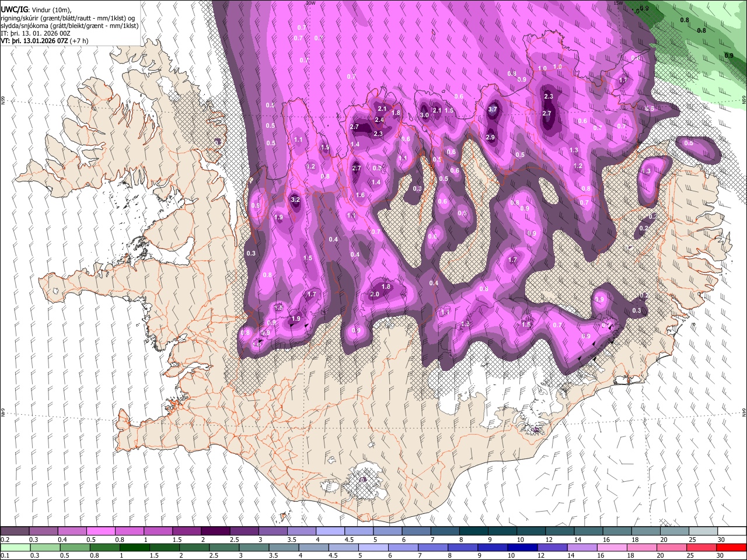Image resolution: width=747 pixels, height=560 pixels.
Task: Click the 3.0 precipitation value on the map
Action: 424,115
